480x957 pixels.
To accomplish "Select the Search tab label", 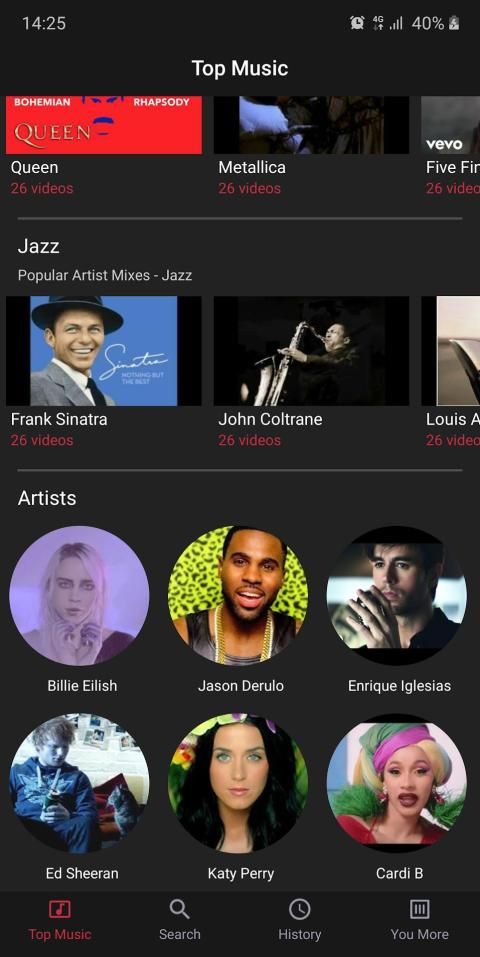I will pyautogui.click(x=180, y=934).
